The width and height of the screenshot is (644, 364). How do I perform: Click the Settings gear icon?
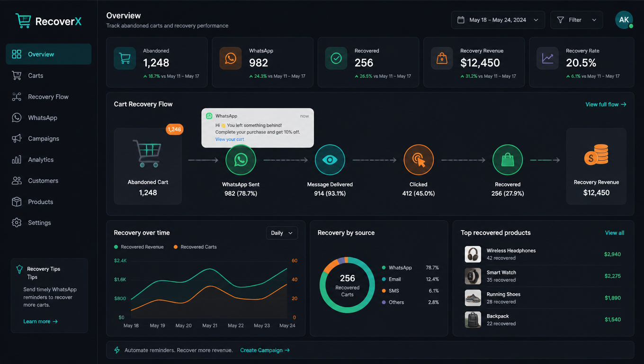(17, 223)
